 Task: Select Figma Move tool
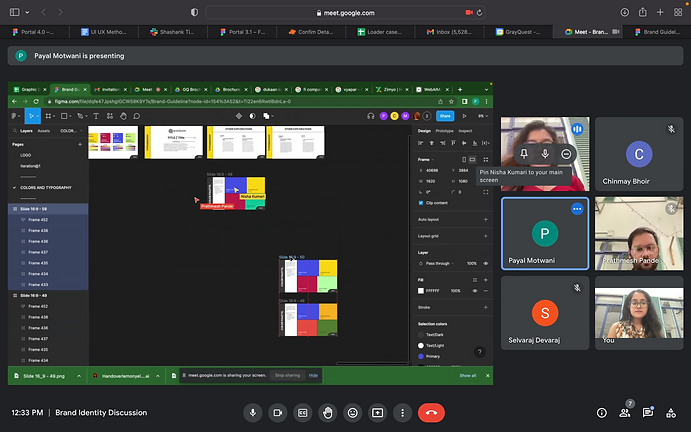pyautogui.click(x=31, y=116)
